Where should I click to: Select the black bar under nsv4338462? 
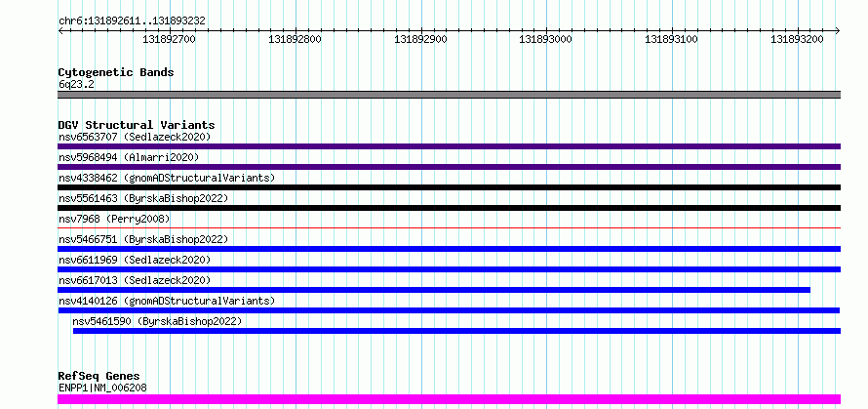(x=449, y=187)
